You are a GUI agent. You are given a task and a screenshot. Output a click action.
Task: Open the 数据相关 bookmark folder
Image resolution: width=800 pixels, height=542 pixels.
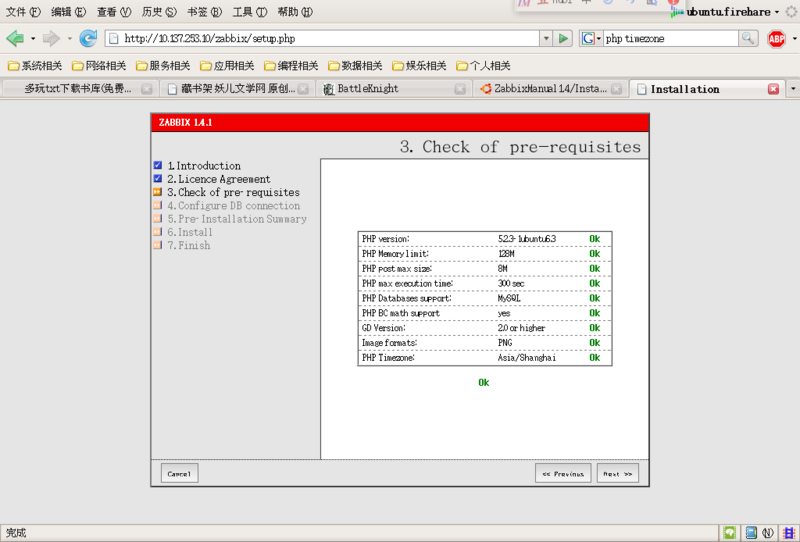coord(355,66)
